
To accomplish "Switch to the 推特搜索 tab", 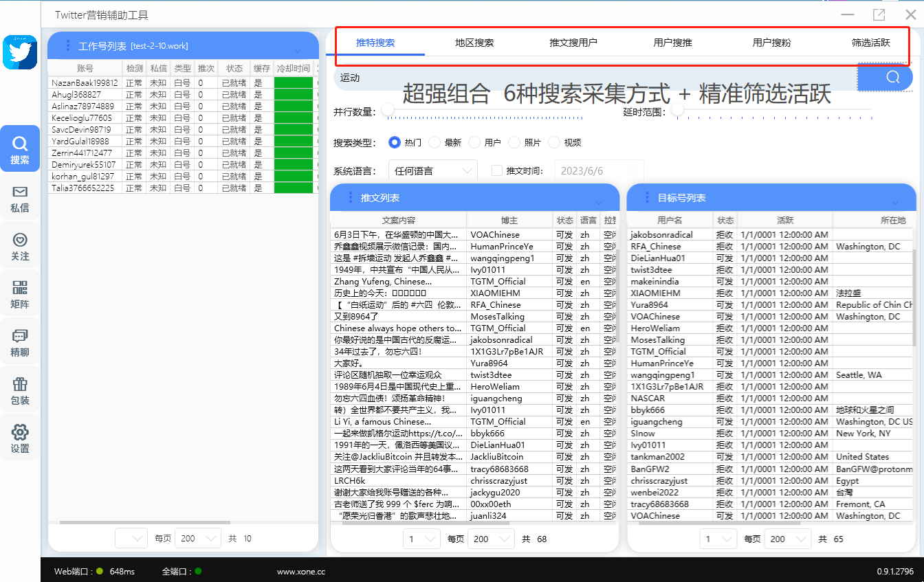I will [x=375, y=43].
